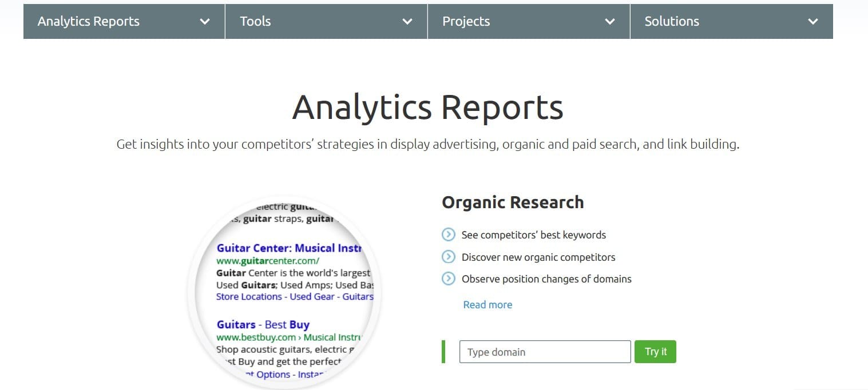Click the Guitar Center: Musical Instr result title

(x=290, y=248)
